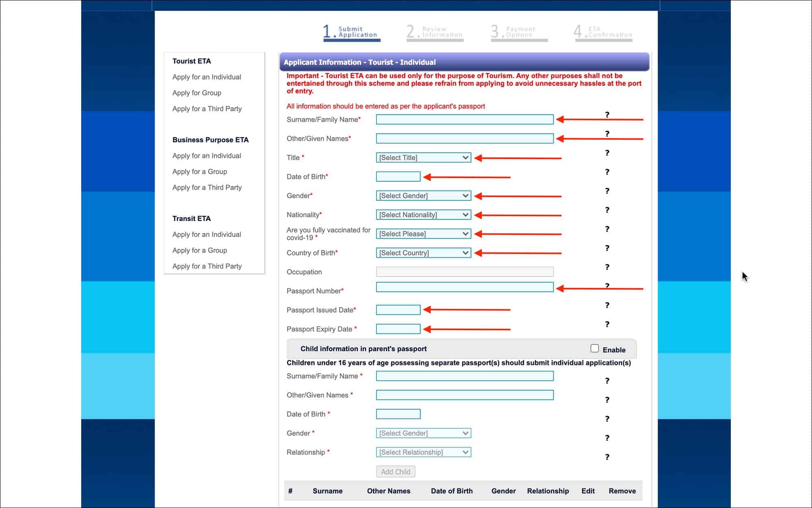The width and height of the screenshot is (812, 508).
Task: Click help question mark for applicant Date of Birth
Action: click(607, 172)
